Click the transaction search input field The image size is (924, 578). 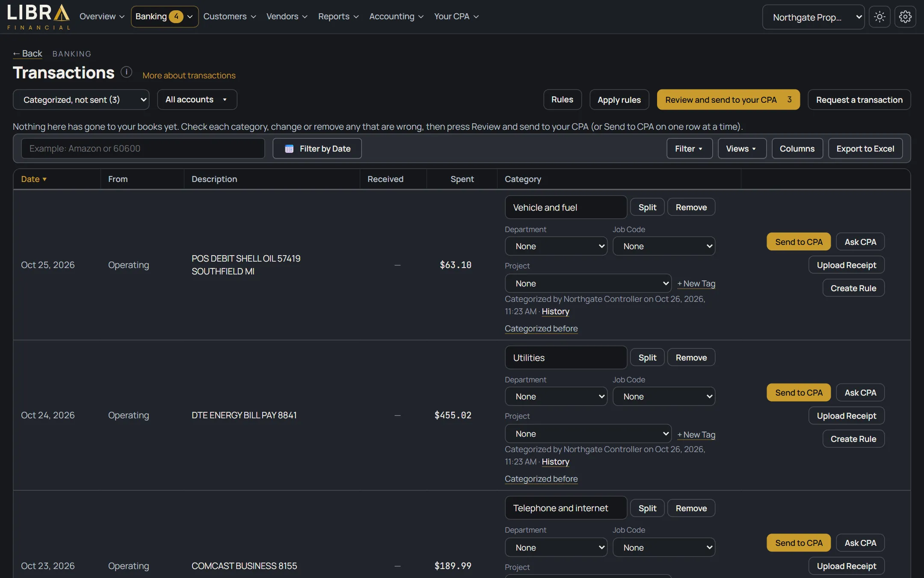click(x=143, y=149)
